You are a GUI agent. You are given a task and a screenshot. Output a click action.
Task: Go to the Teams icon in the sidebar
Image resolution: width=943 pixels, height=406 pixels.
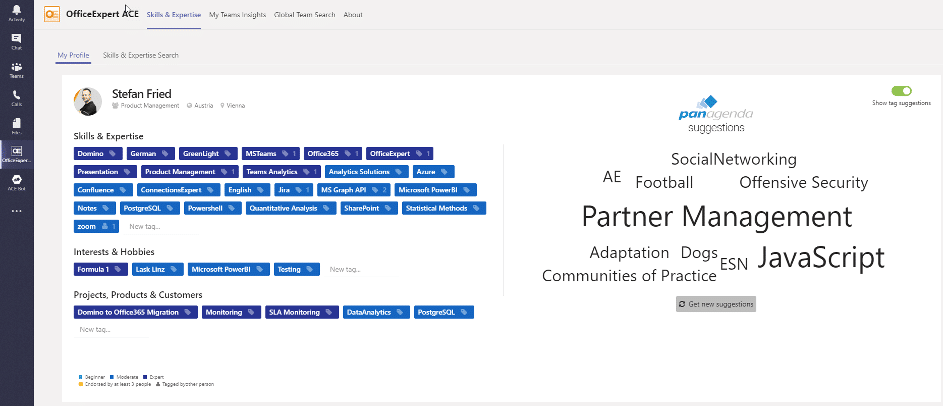16,69
